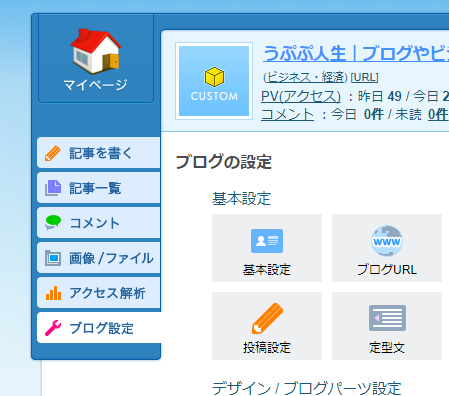Screen dimensions: 449x396
Task: Open the 投稿設定 tile label
Action: [267, 348]
